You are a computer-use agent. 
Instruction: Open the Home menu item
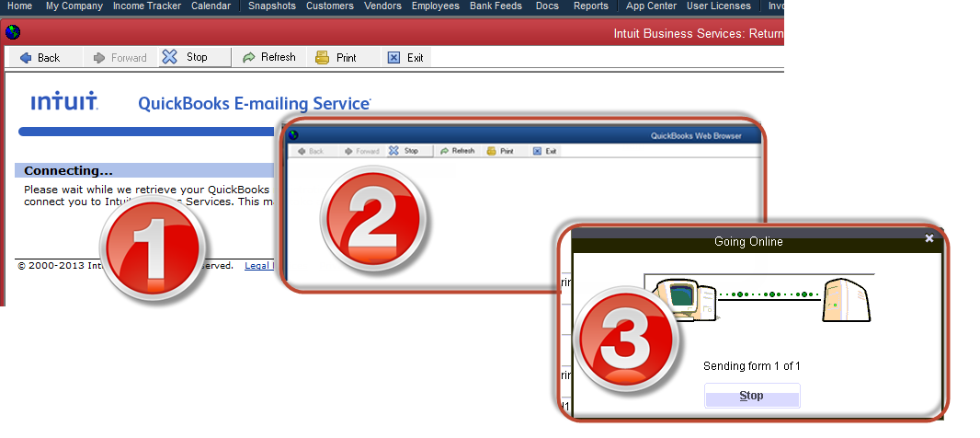(18, 6)
